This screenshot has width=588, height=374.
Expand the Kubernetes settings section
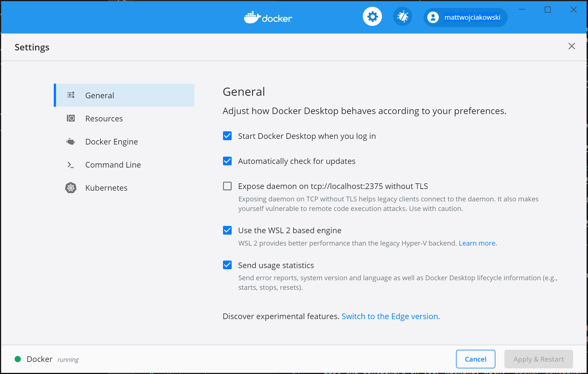click(106, 188)
